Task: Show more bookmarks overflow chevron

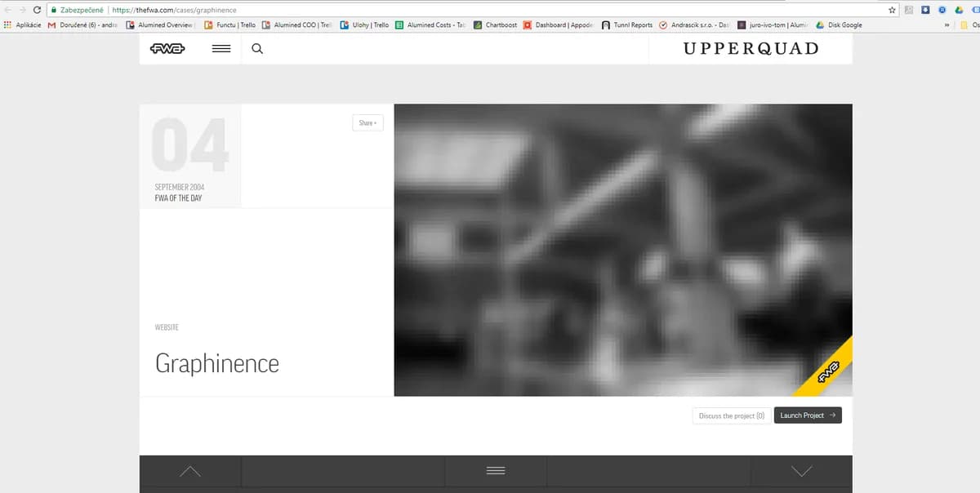Action: [947, 25]
